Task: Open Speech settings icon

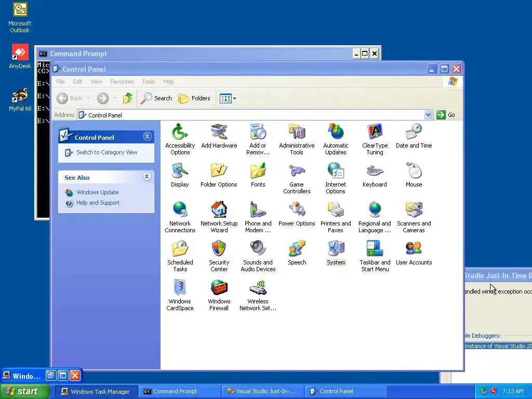Action: (297, 253)
